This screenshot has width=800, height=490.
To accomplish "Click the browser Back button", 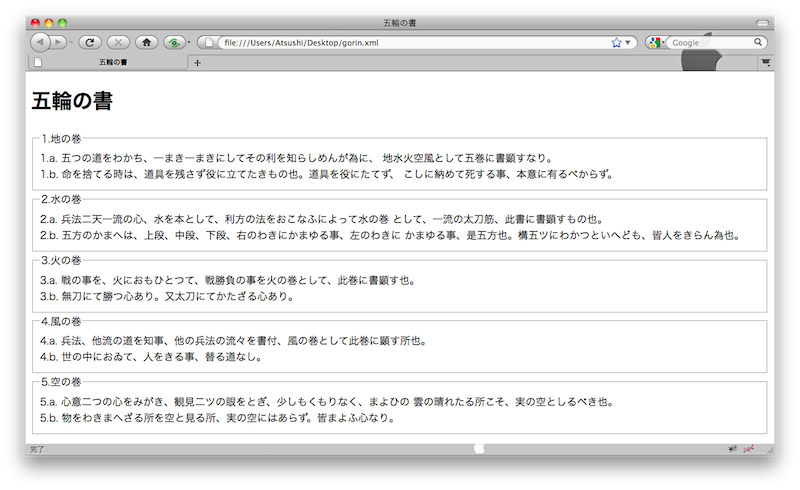I will point(40,42).
